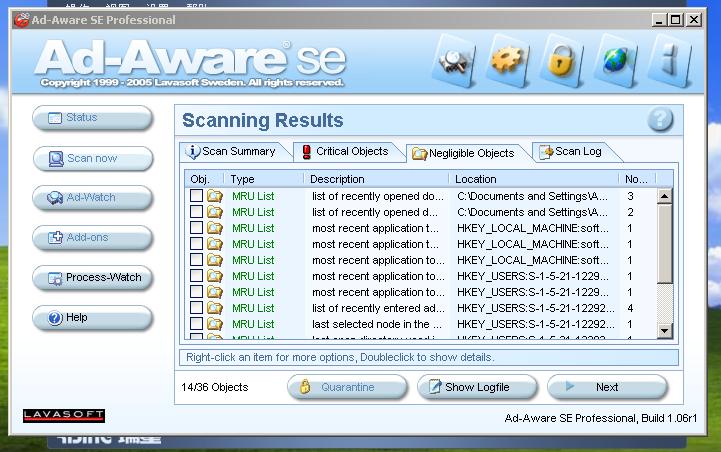Select 'last selected node in the ...' description
Screen dimensions: 721x452
pyautogui.click(x=377, y=324)
